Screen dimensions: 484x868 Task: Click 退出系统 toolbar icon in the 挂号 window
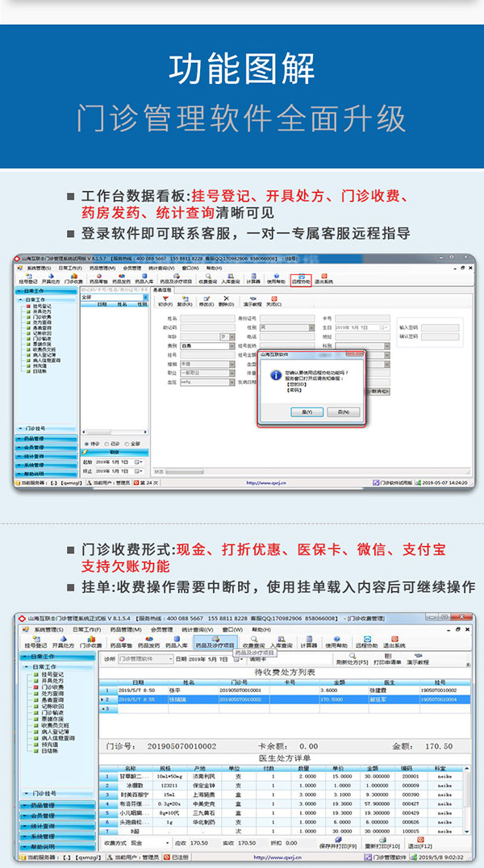click(x=323, y=278)
